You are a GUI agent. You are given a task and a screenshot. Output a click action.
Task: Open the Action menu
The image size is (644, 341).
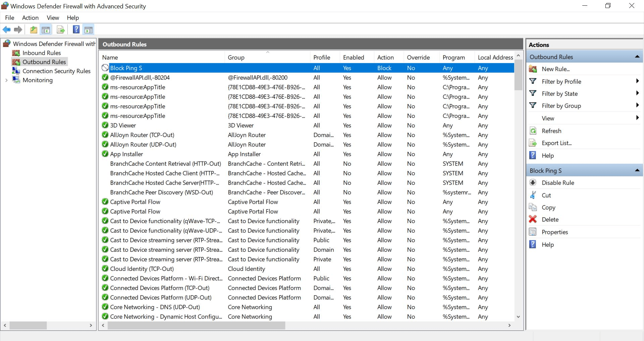coord(30,18)
